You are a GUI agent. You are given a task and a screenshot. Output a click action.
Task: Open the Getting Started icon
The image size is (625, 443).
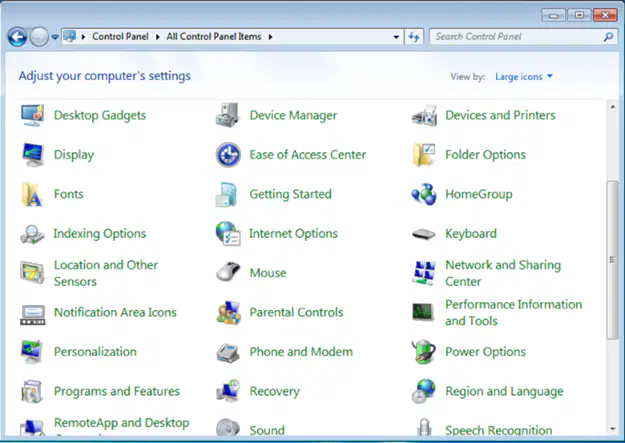point(226,194)
